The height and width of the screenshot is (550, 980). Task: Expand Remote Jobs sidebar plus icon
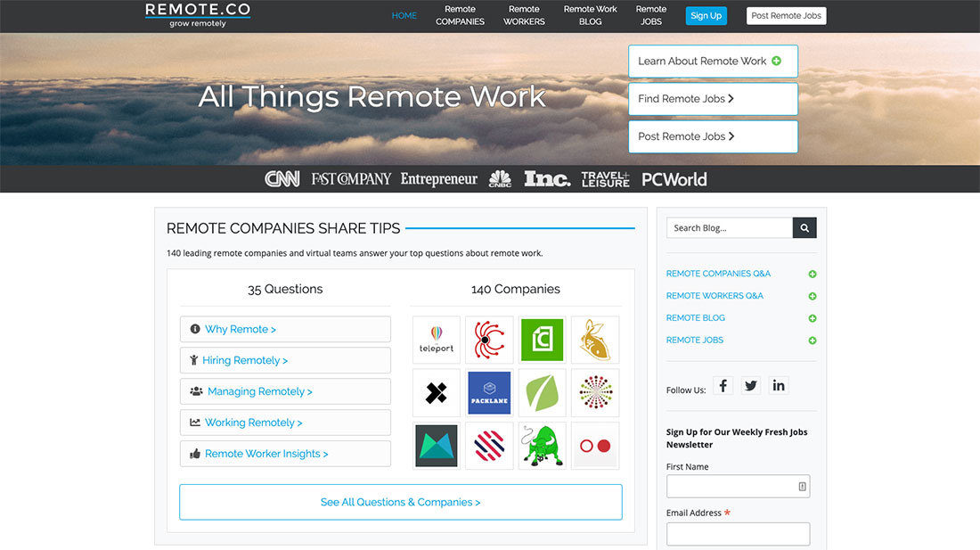pyautogui.click(x=813, y=341)
